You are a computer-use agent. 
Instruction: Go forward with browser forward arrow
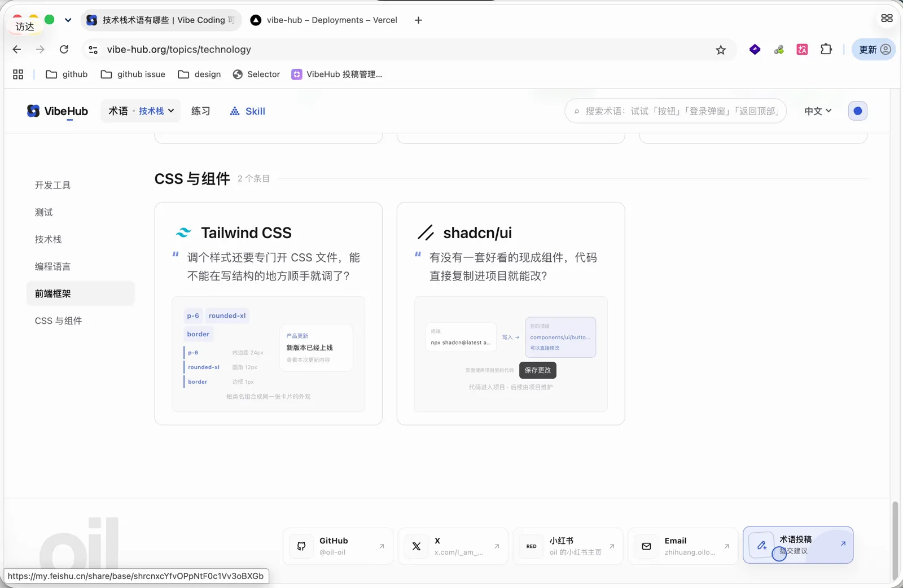[40, 50]
